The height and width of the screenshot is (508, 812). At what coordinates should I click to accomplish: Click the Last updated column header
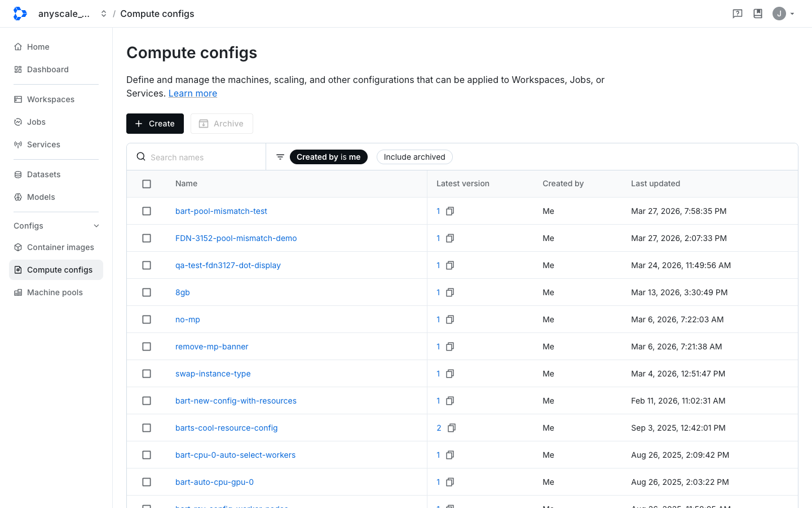655,183
